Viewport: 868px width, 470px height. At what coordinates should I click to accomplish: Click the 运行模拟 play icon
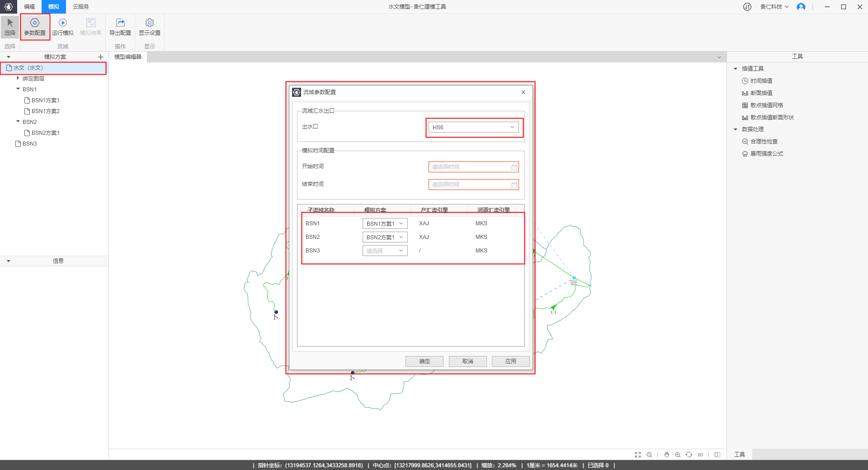[x=63, y=23]
